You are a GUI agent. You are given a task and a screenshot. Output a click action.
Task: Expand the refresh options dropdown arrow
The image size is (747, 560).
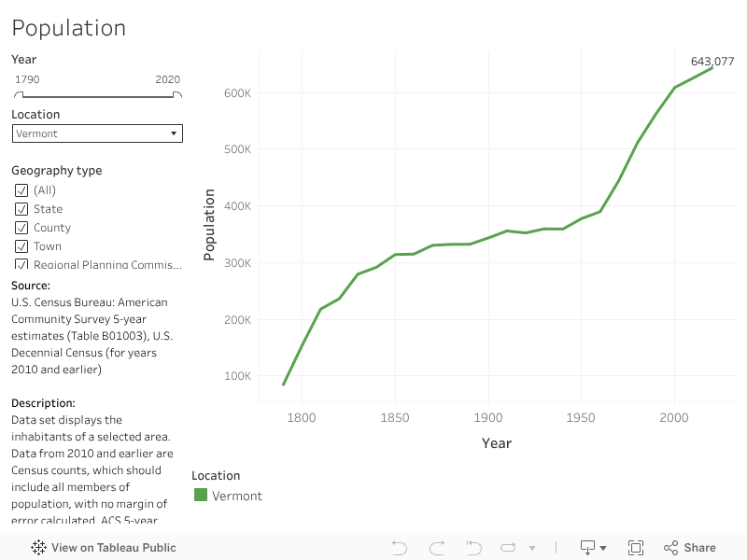click(532, 548)
